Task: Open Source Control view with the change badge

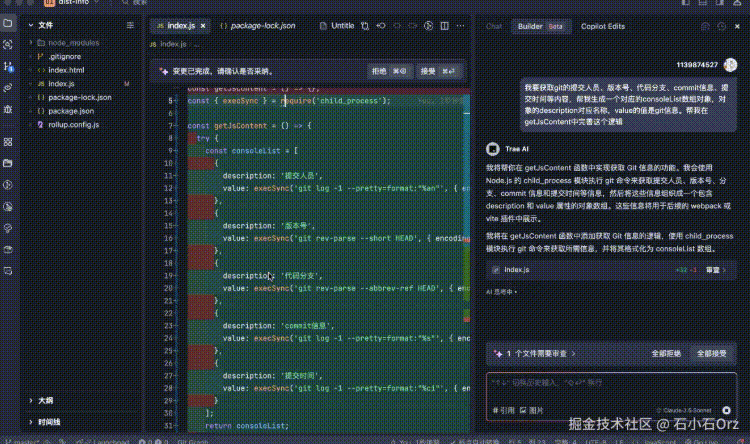Action: point(8,66)
